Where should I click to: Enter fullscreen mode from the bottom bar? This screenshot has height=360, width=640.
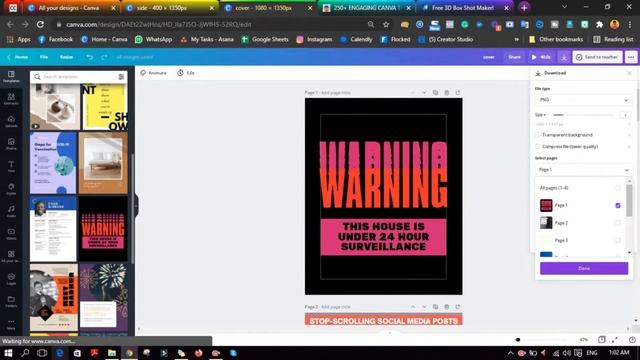tap(615, 340)
